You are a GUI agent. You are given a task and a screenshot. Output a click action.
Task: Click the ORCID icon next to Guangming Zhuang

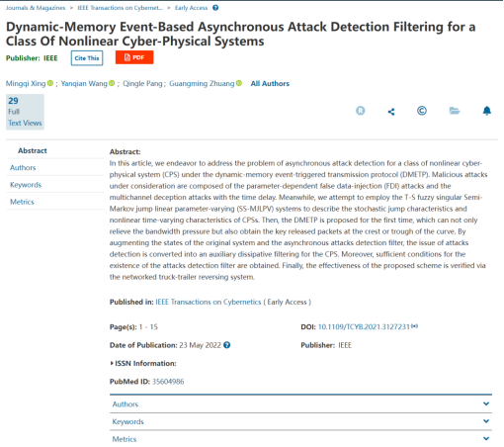(x=239, y=83)
